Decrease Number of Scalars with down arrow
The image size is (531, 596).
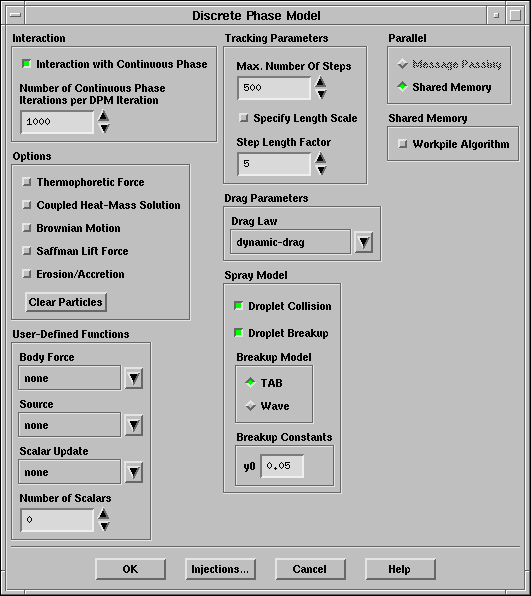pos(104,526)
